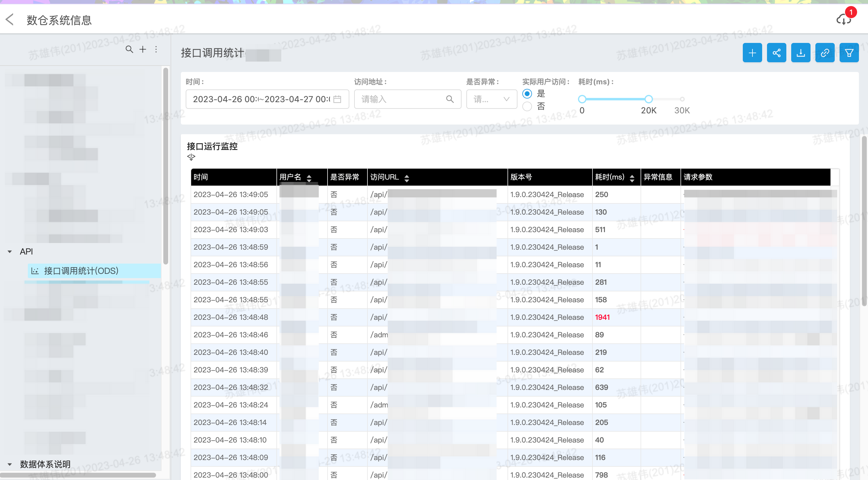Click the 20K handle of 耗时 slider
This screenshot has height=480, width=868.
coord(649,99)
